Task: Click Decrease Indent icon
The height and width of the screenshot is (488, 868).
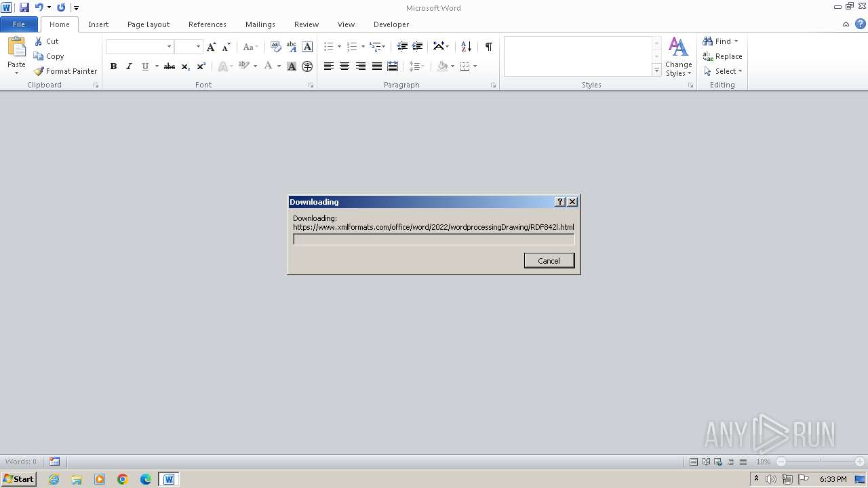Action: point(402,47)
